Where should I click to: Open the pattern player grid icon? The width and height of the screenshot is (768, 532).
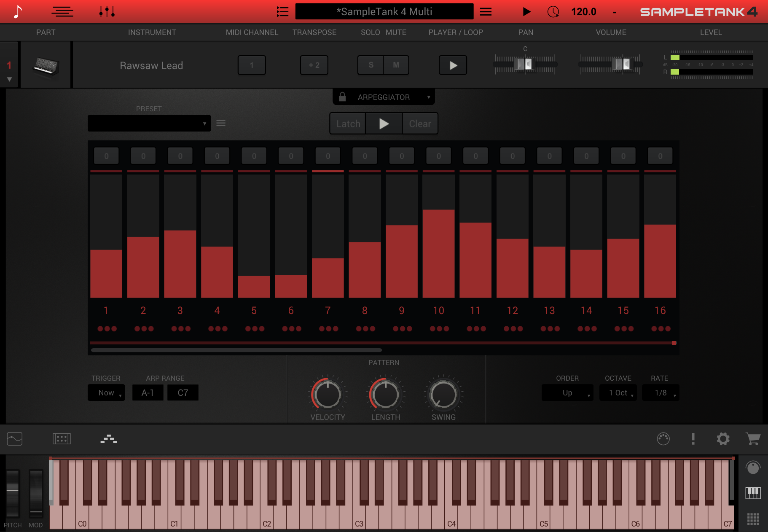click(62, 439)
